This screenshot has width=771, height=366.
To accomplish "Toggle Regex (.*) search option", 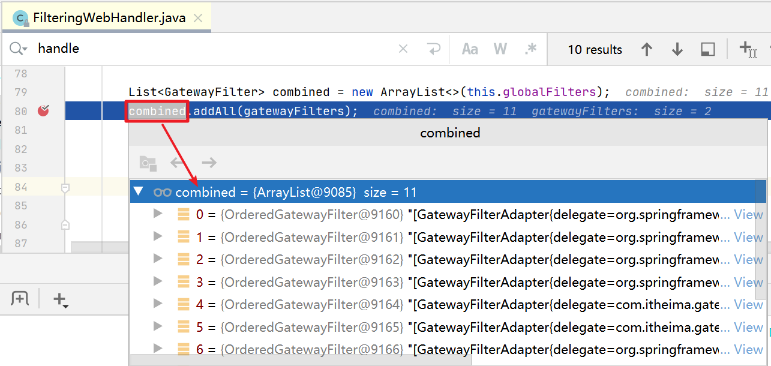I will click(x=531, y=49).
